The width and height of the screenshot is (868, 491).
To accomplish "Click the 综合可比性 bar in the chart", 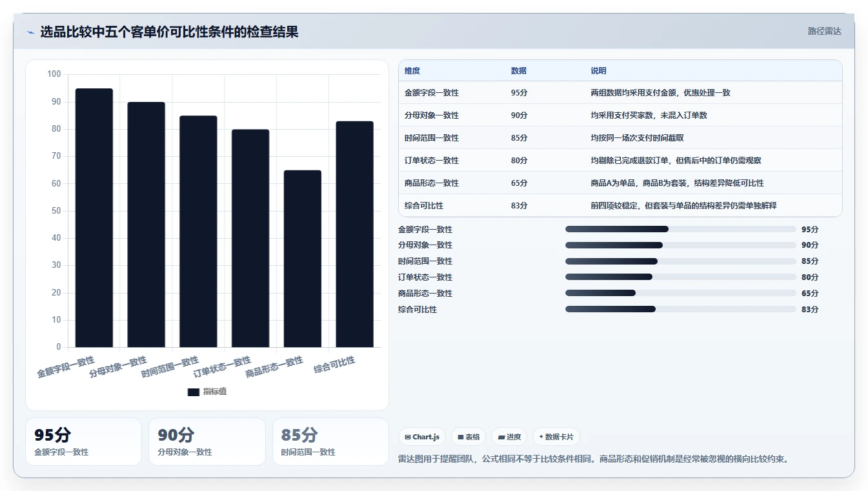I will point(355,234).
